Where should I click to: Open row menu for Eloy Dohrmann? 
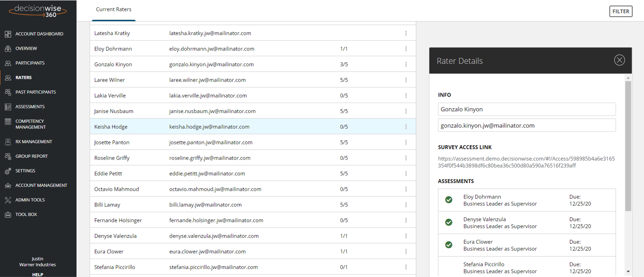pos(406,49)
